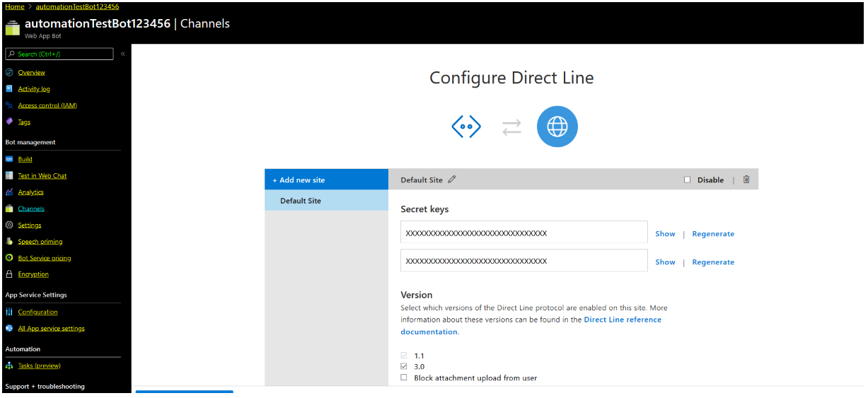Click the Analytics chart icon
The width and height of the screenshot is (868, 398).
pos(9,192)
